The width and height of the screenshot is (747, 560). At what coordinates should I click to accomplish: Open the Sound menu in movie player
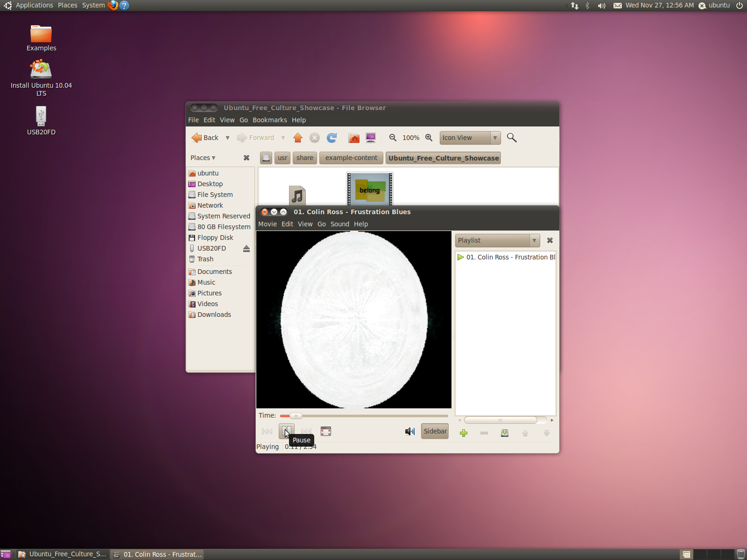[x=340, y=224]
